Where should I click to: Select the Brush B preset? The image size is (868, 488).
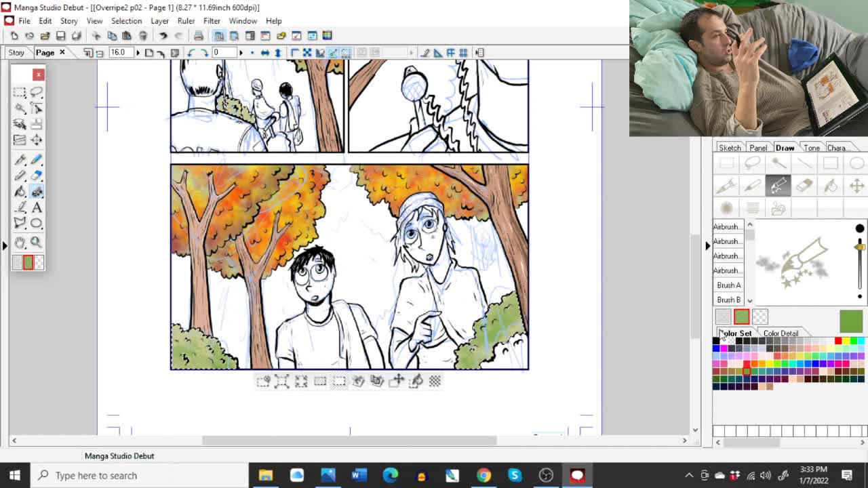coord(729,300)
